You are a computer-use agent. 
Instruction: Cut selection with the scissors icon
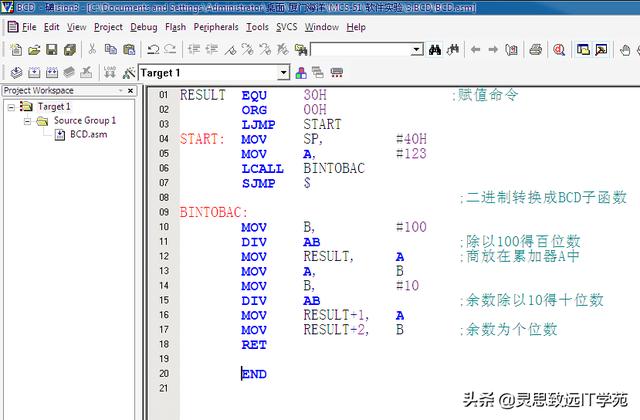[x=92, y=49]
